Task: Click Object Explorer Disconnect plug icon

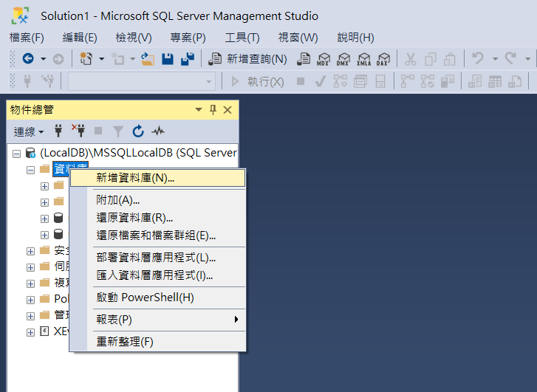Action: 78,131
